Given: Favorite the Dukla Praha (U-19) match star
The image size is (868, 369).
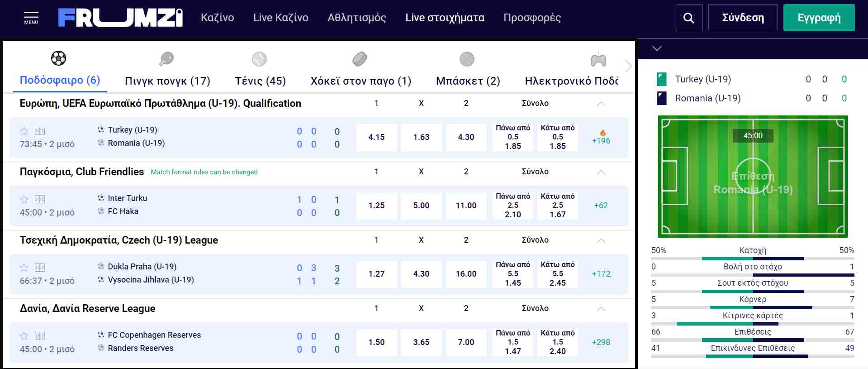Looking at the screenshot, I should (x=24, y=268).
